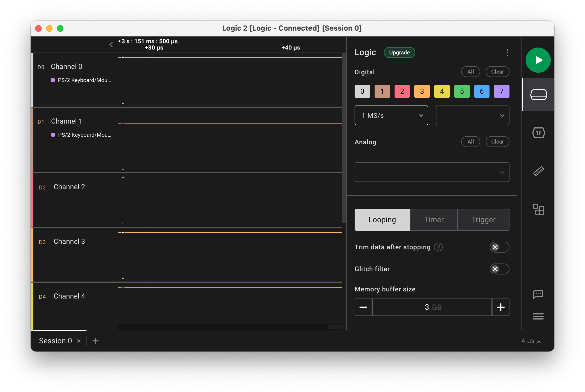Screen dimensions: 585x392
Task: Toggle the Glitch filter switch
Action: [x=499, y=269]
